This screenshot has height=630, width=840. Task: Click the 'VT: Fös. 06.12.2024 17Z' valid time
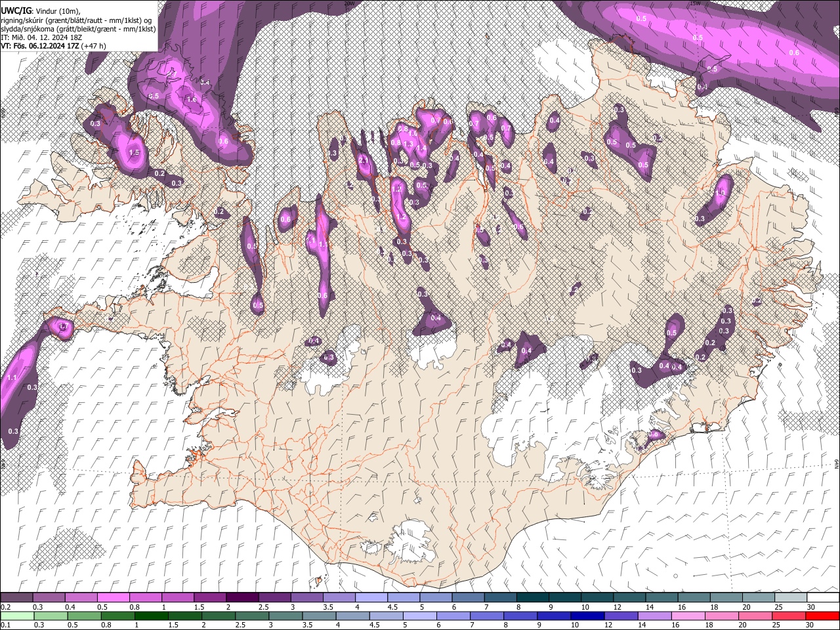coord(39,46)
